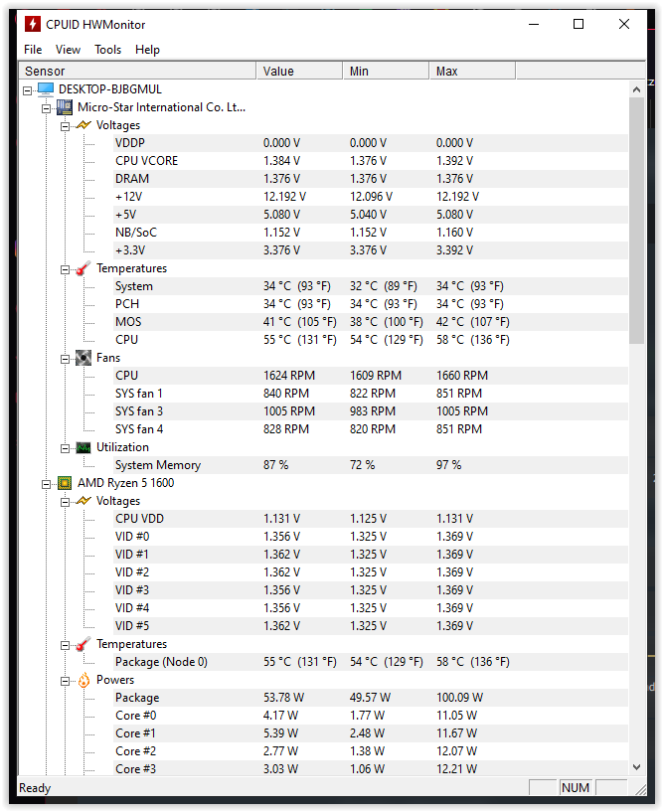Click the AMD Ryzen 5 1600 chip icon

click(65, 483)
